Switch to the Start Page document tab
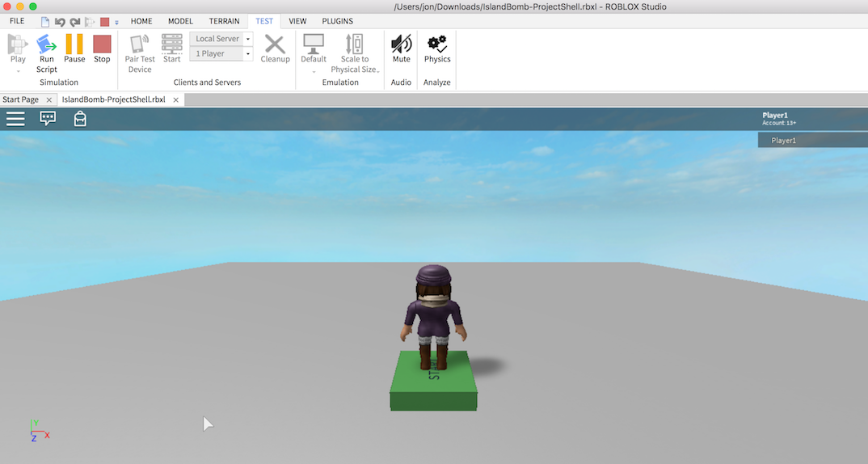 click(x=20, y=99)
